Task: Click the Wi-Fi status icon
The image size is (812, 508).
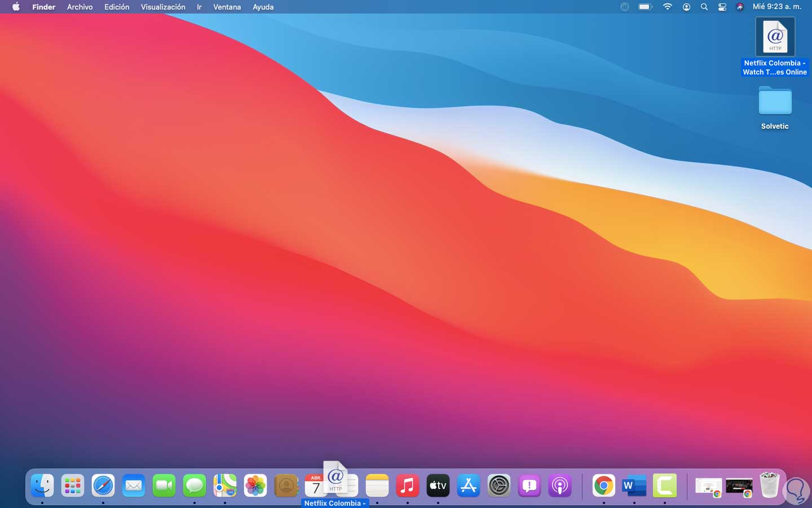Action: [x=668, y=7]
